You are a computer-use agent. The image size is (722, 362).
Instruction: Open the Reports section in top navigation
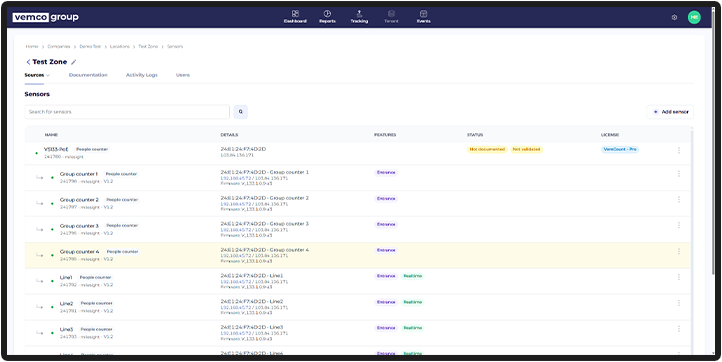point(327,17)
